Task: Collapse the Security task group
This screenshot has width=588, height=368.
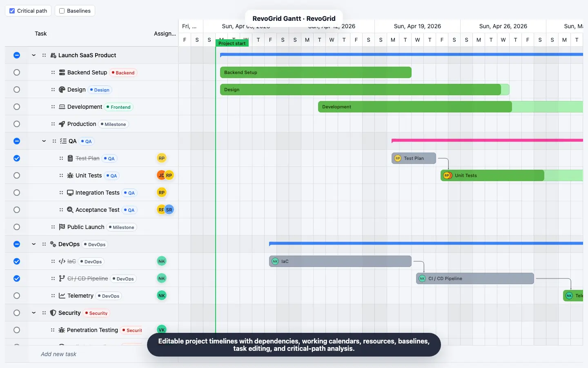Action: 34,313
